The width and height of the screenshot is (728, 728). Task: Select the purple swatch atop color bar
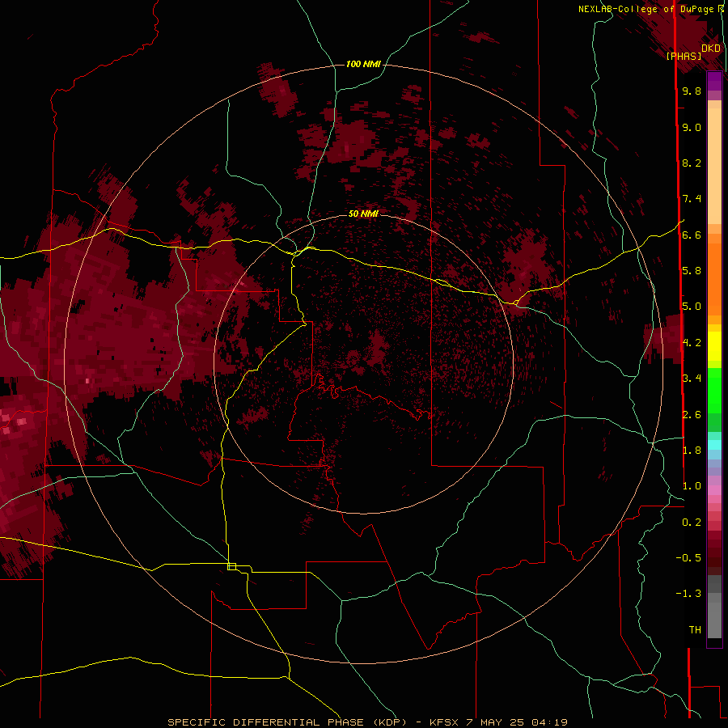pos(714,81)
